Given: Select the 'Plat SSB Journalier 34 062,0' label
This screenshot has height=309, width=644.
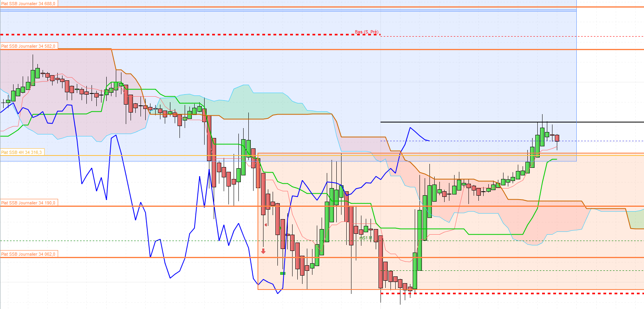Looking at the screenshot, I should pyautogui.click(x=29, y=254).
